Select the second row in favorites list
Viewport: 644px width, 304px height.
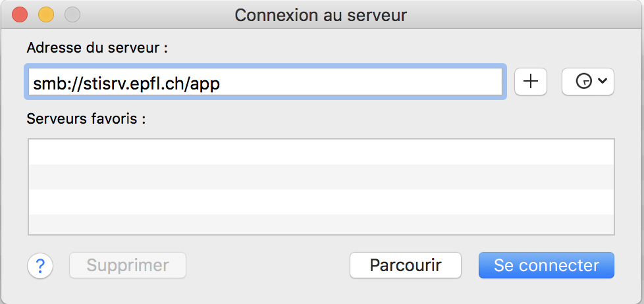(x=321, y=176)
